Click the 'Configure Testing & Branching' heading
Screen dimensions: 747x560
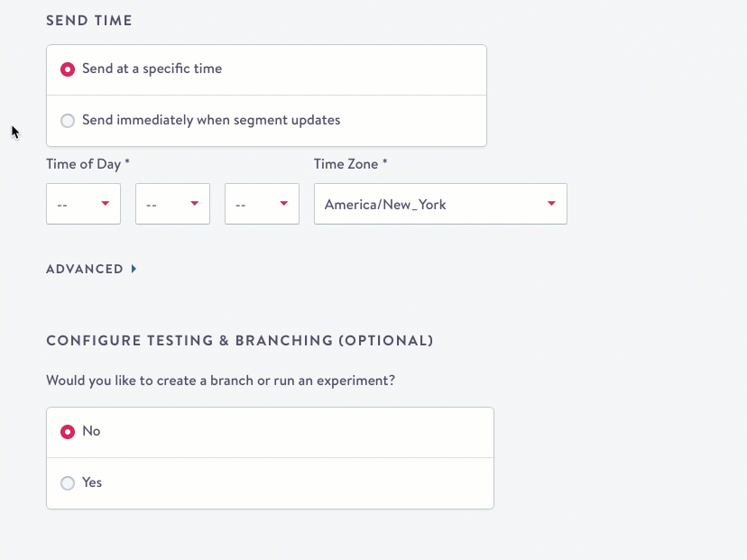[x=239, y=341]
